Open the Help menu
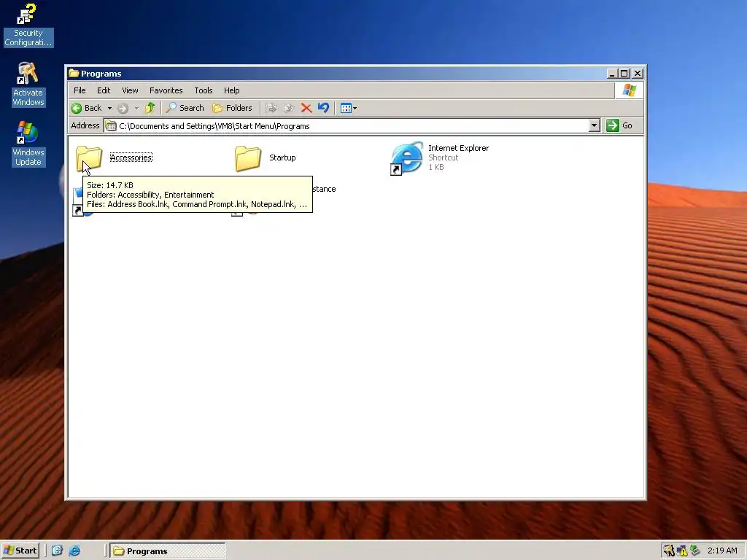 [231, 90]
